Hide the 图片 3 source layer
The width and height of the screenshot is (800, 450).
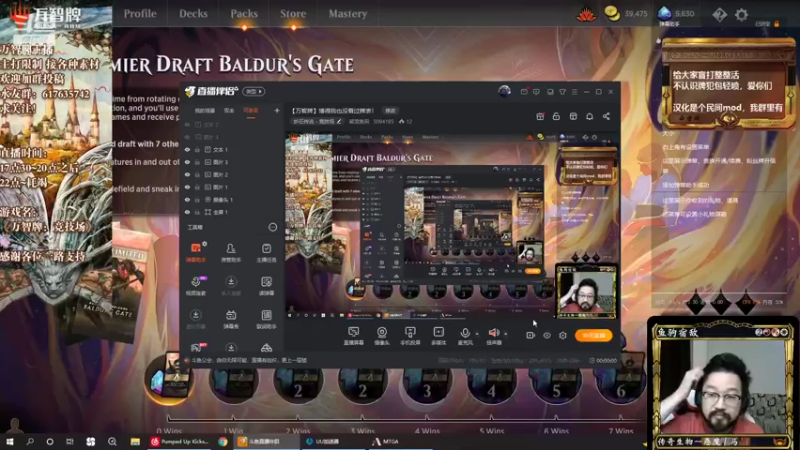[187, 162]
